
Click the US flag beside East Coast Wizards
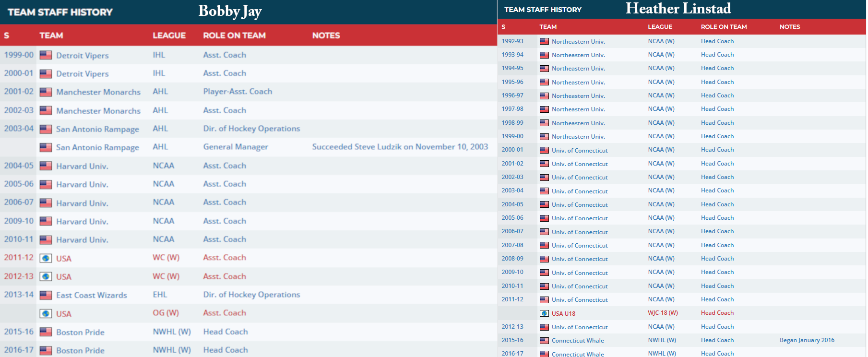coord(46,295)
